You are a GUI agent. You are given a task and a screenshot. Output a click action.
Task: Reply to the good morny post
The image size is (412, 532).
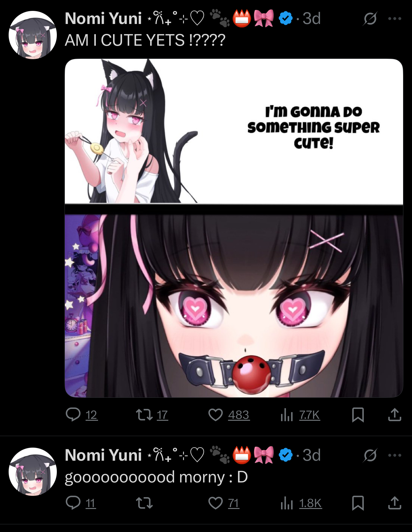[x=81, y=503]
